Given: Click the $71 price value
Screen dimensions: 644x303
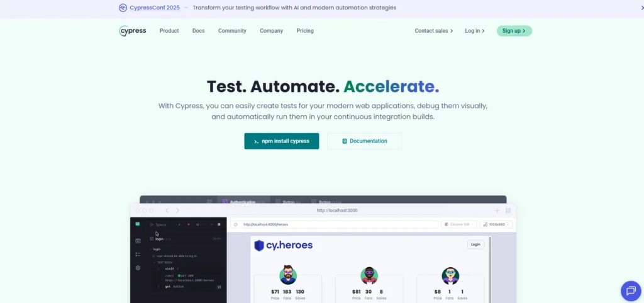Looking at the screenshot, I should coord(275,292).
